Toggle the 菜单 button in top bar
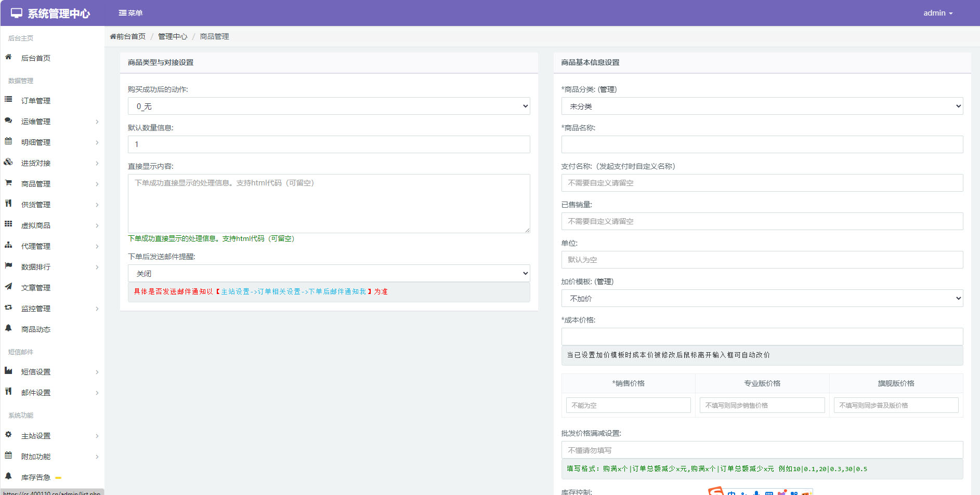This screenshot has width=980, height=495. [x=130, y=13]
